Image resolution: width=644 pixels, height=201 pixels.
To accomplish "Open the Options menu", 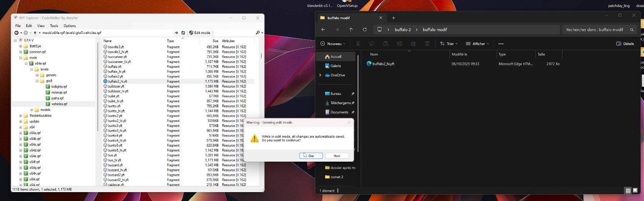I will click(70, 26).
